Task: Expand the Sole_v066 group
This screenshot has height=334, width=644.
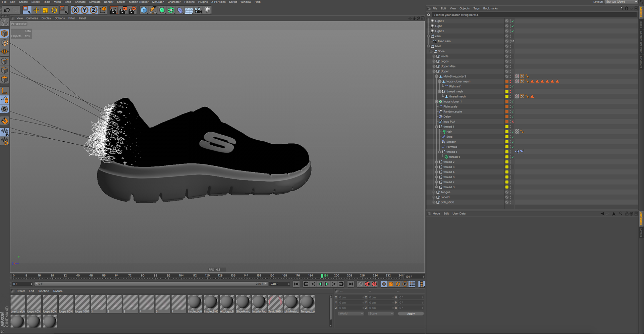Action: tap(434, 202)
